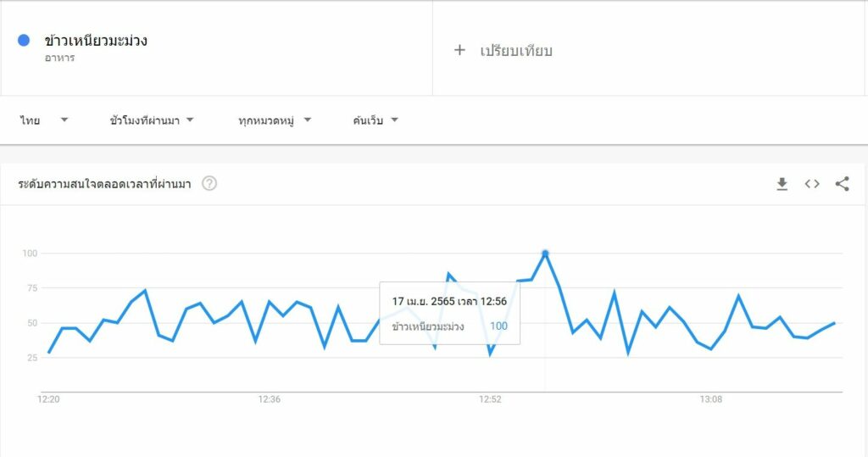Open the ไทย country dropdown
The image size is (868, 457).
[44, 120]
